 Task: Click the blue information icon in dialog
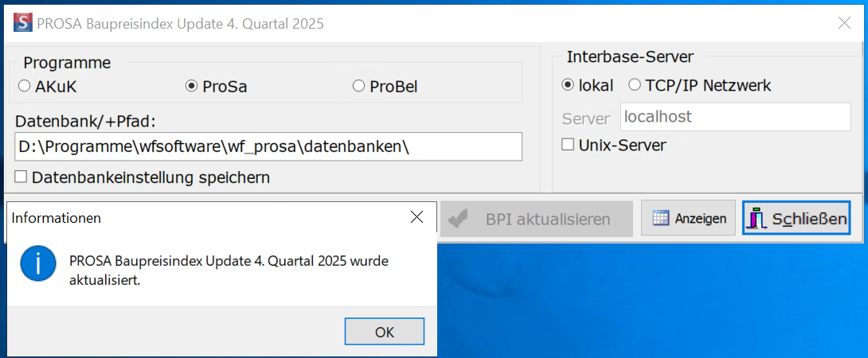(x=38, y=263)
